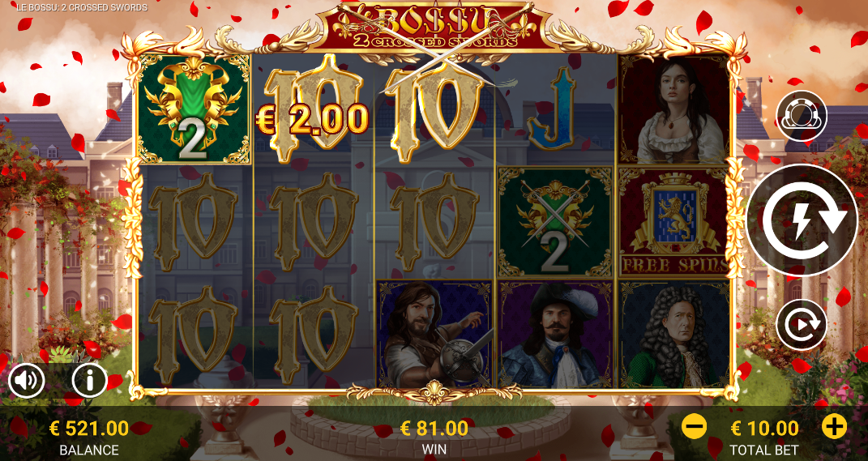Screen dimensions: 868x461
Task: Click the woman portrait symbol
Action: pyautogui.click(x=674, y=109)
